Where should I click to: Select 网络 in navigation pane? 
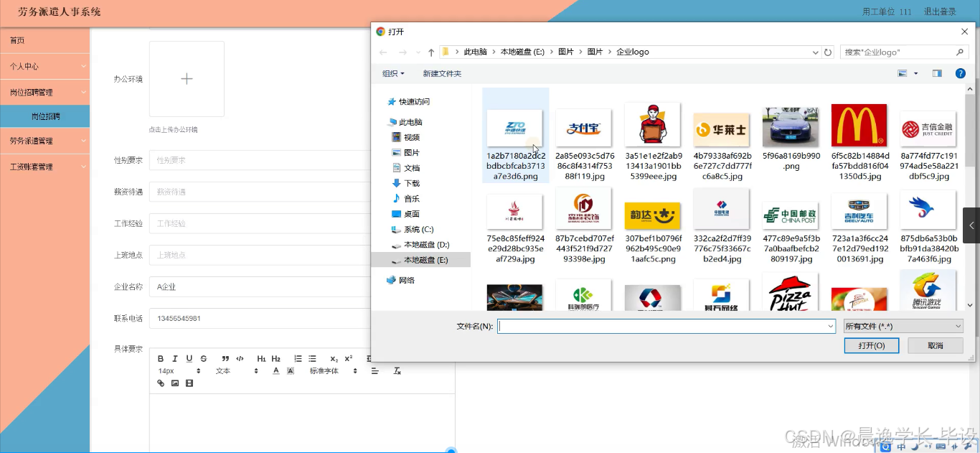[400, 280]
